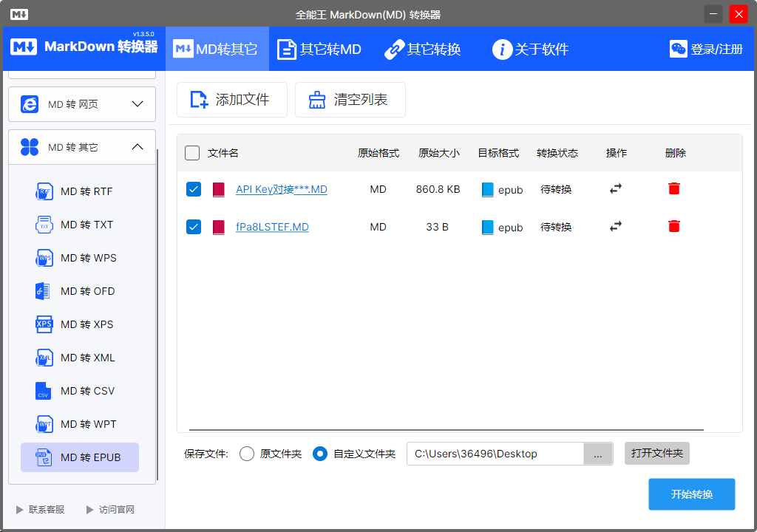Click the WPS file icon in sidebar
757x532 pixels.
click(44, 259)
